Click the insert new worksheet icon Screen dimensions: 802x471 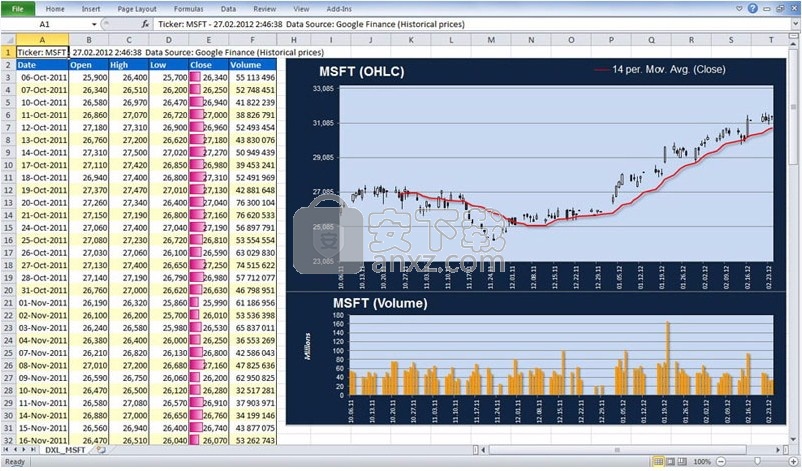tap(100, 451)
